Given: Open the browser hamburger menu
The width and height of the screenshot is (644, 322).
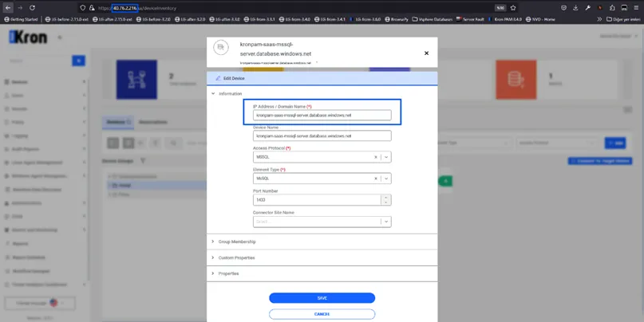Looking at the screenshot, I should tap(635, 8).
